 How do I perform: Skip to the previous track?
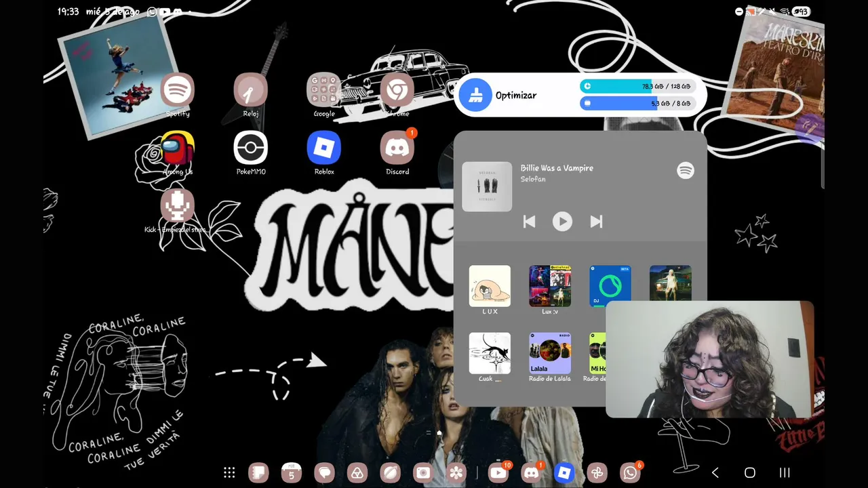tap(529, 222)
